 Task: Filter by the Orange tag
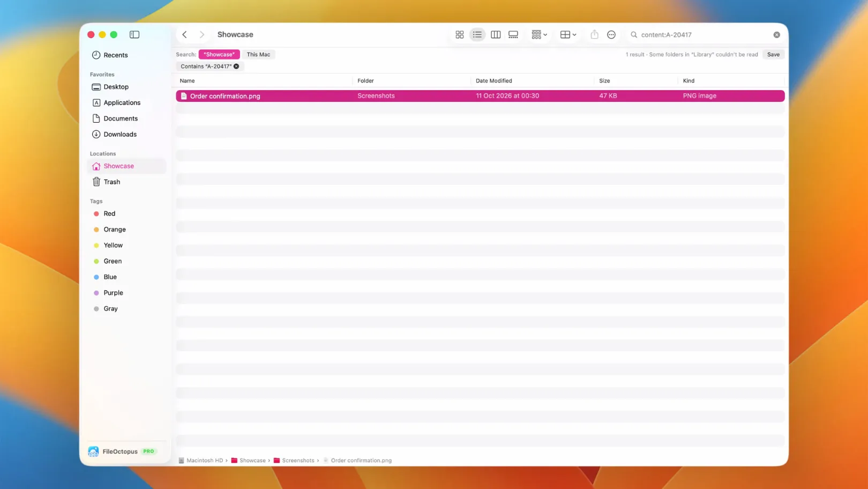click(126, 229)
